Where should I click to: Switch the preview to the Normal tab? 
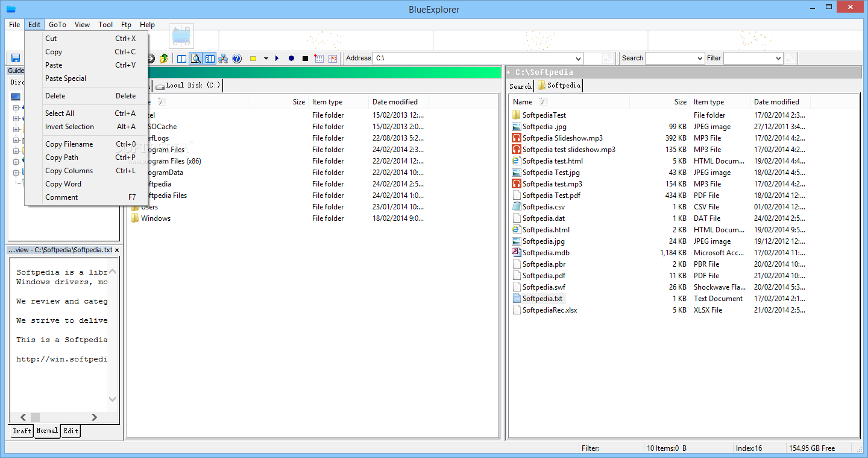point(47,431)
